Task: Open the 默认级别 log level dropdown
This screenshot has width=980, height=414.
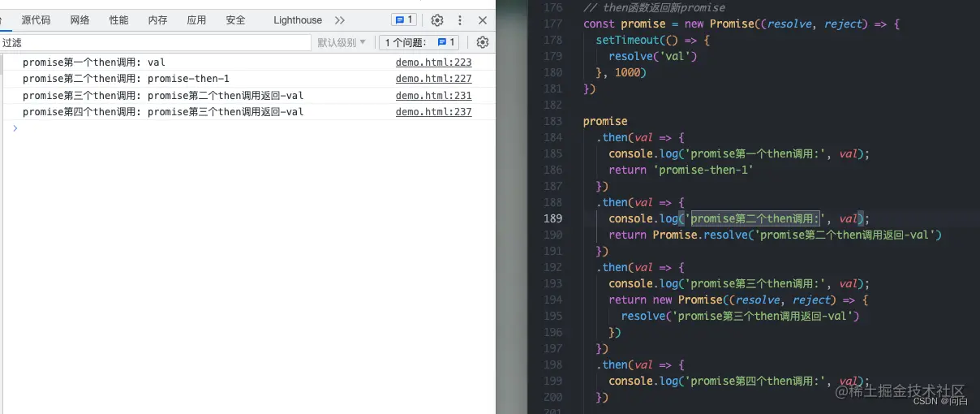Action: pyautogui.click(x=342, y=42)
